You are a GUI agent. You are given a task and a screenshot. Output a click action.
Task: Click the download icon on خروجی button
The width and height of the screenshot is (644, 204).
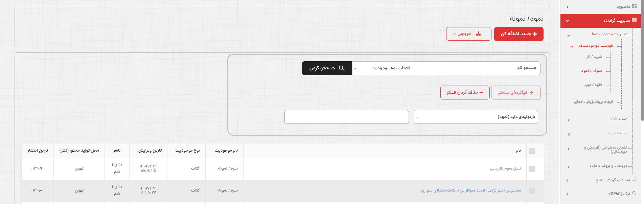478,34
